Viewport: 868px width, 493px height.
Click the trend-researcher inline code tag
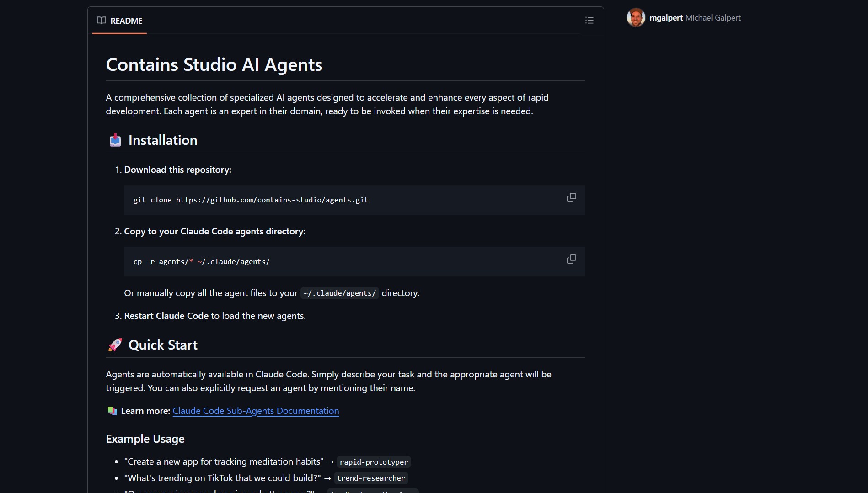tap(371, 478)
